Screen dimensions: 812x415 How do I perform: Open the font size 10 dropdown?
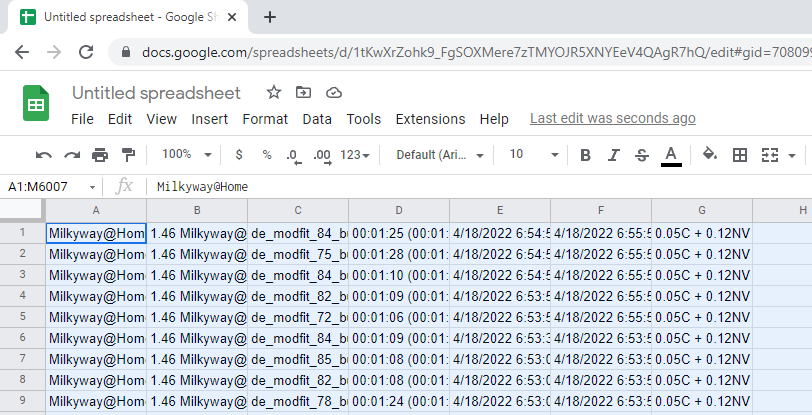(x=533, y=154)
